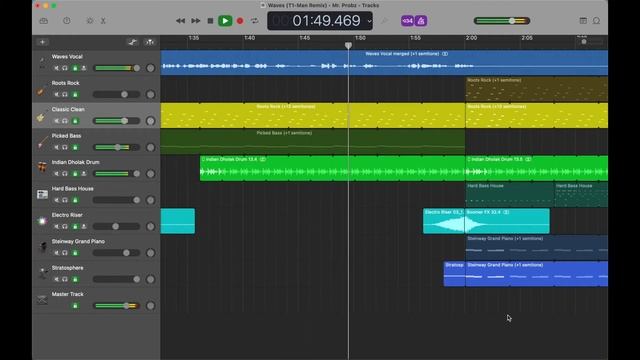
Task: Open the Loop Browser icon
Action: pyautogui.click(x=596, y=21)
